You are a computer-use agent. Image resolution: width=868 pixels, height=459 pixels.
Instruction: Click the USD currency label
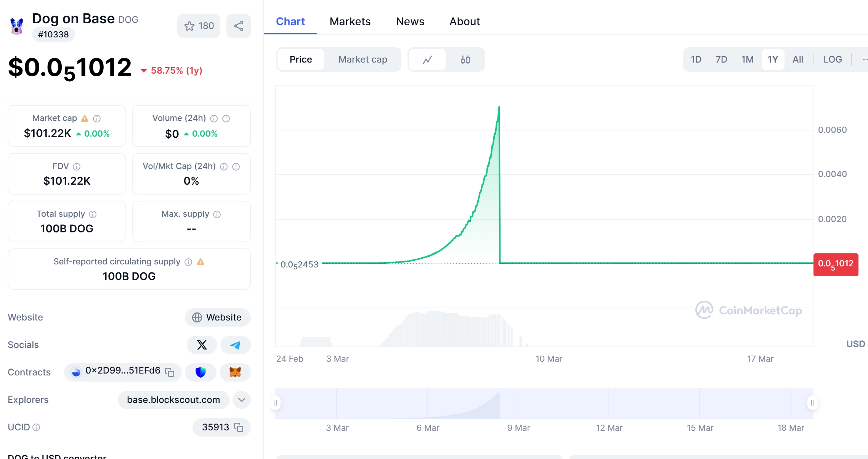tap(855, 344)
